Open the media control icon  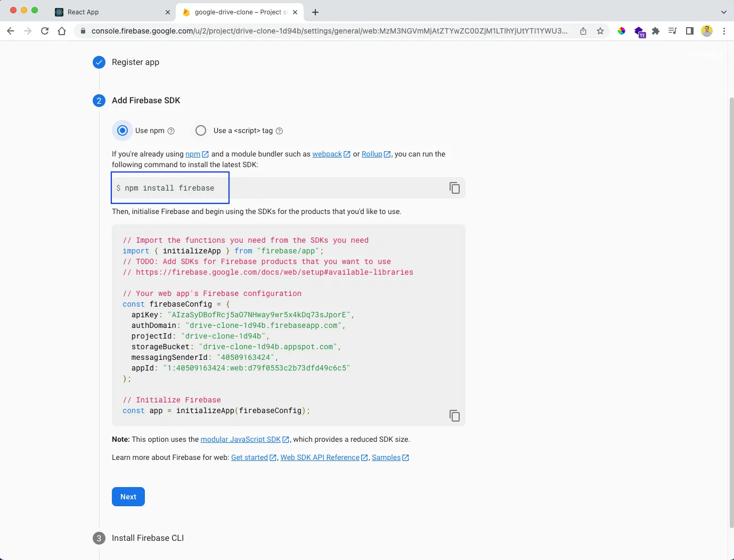[x=673, y=31]
